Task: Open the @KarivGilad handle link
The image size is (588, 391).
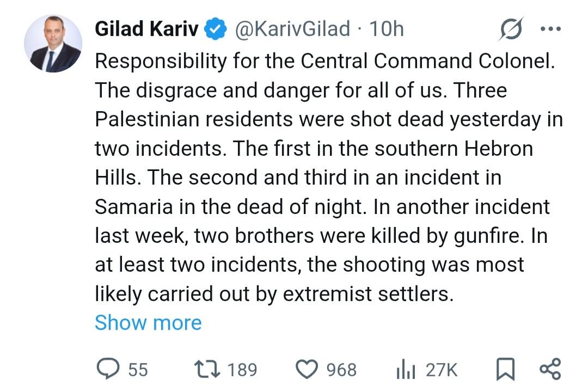Action: tap(292, 29)
